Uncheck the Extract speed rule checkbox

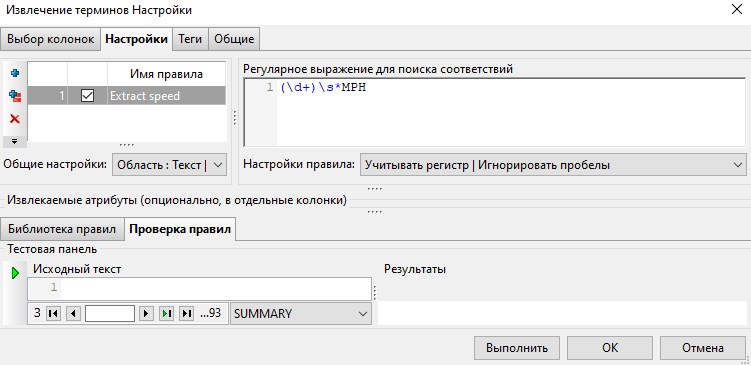(88, 96)
